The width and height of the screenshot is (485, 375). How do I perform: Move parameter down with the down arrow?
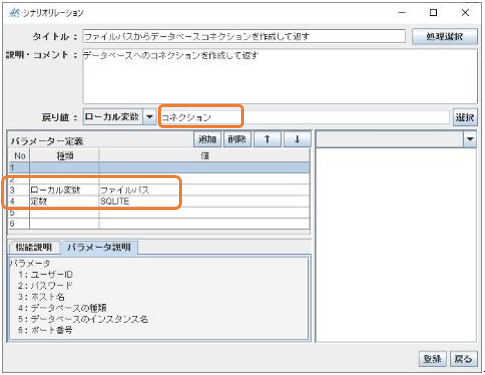point(297,139)
